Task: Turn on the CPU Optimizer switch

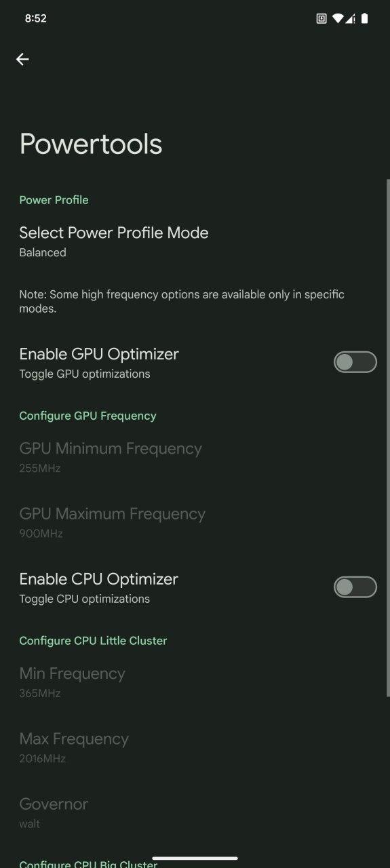Action: pos(355,587)
